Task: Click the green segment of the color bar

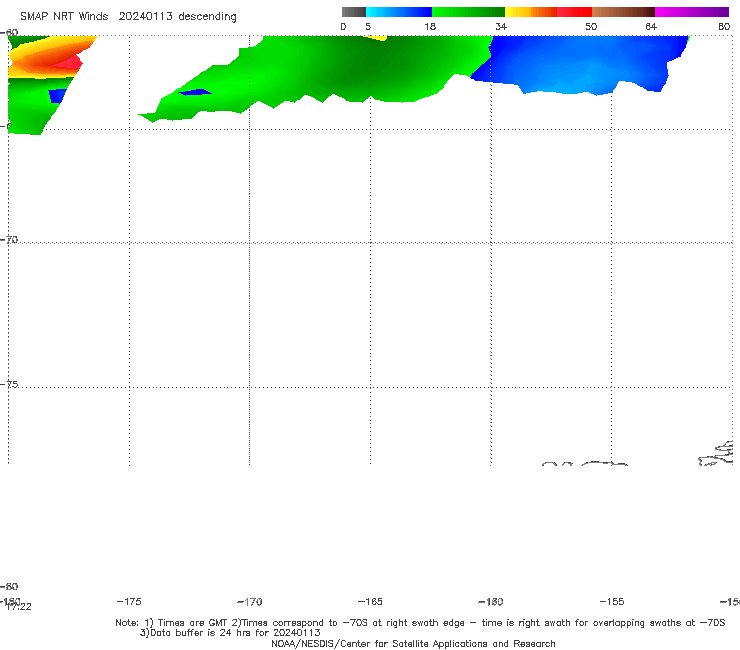Action: pyautogui.click(x=468, y=12)
